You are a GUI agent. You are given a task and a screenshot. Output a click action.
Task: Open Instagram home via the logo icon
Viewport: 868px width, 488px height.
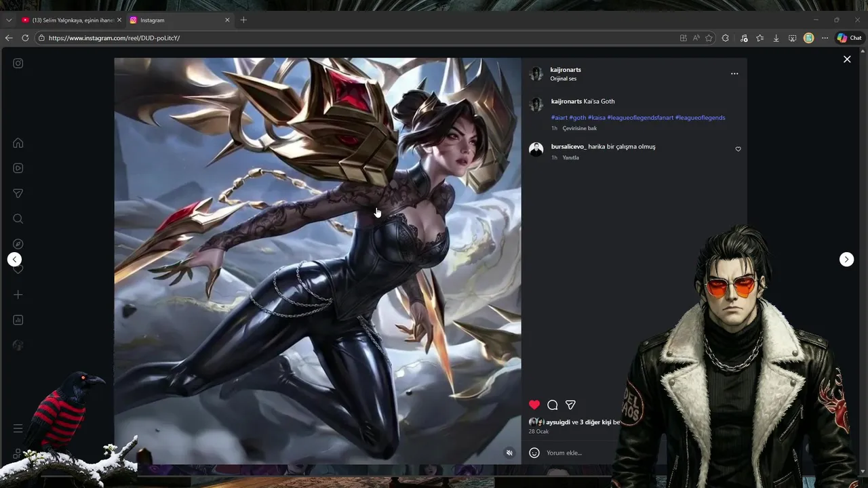point(18,63)
